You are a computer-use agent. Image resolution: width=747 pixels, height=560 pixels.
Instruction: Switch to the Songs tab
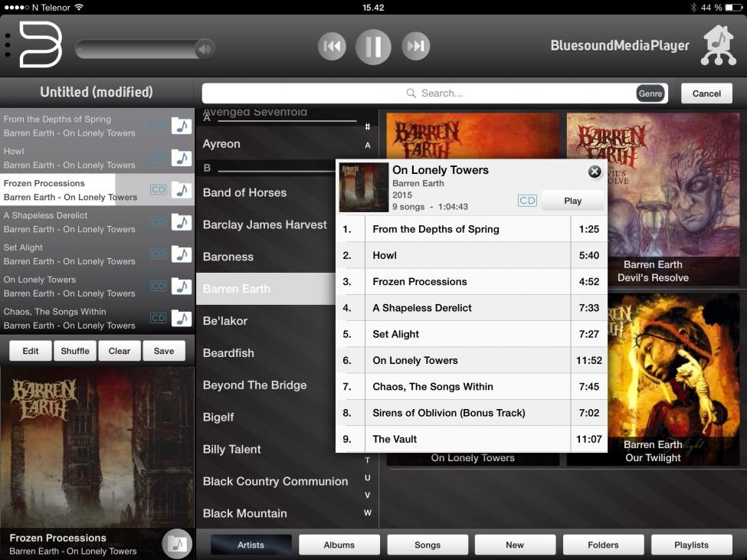click(x=428, y=545)
